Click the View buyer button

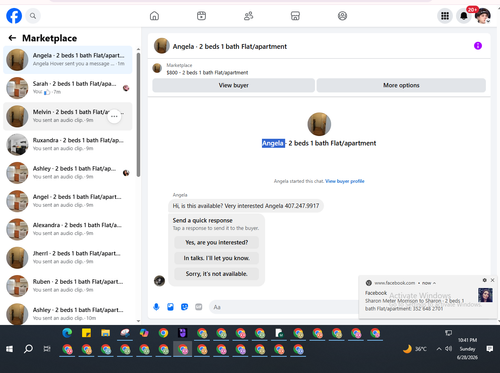[233, 85]
